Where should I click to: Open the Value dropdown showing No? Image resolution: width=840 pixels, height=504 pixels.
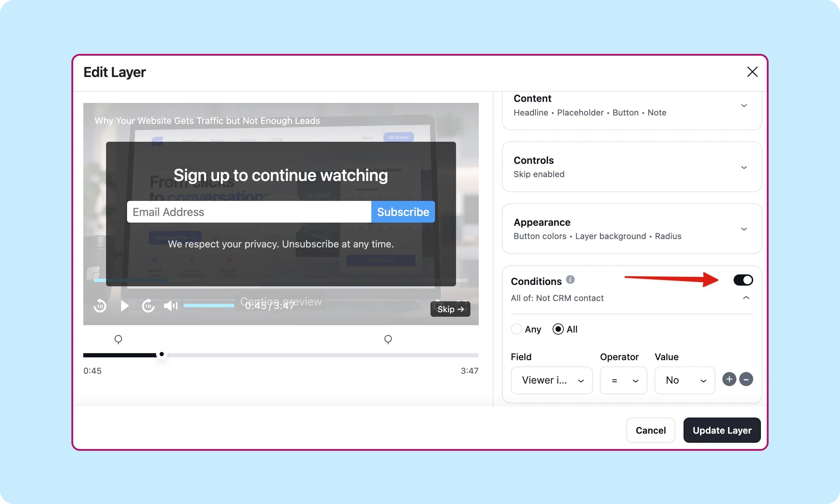tap(685, 380)
